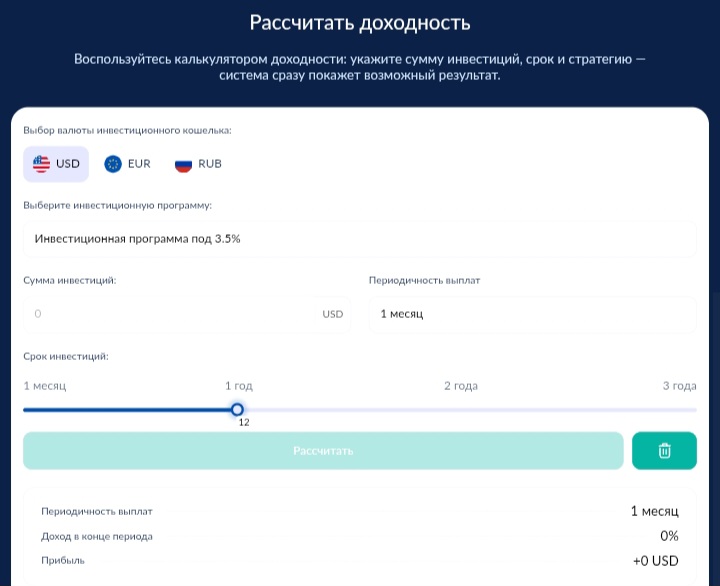This screenshot has height=586, width=720.
Task: Click the "1 месяц" slider mark label
Action: (x=45, y=386)
